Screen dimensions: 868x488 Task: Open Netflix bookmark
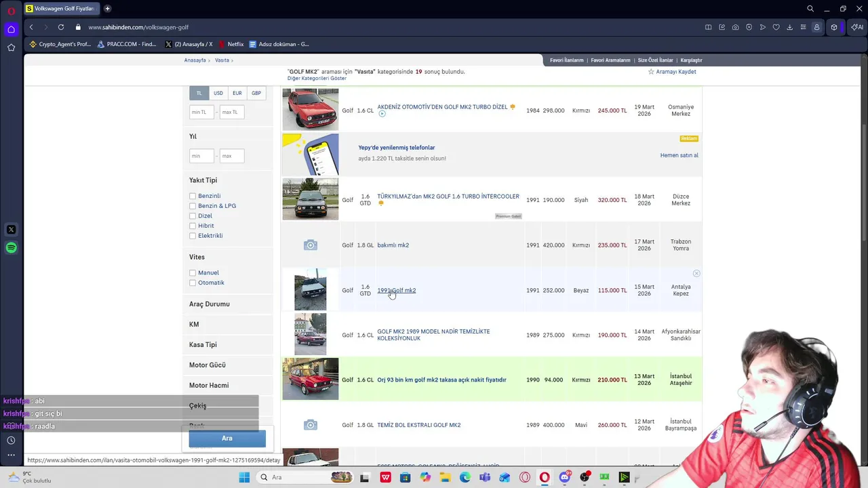(x=231, y=44)
